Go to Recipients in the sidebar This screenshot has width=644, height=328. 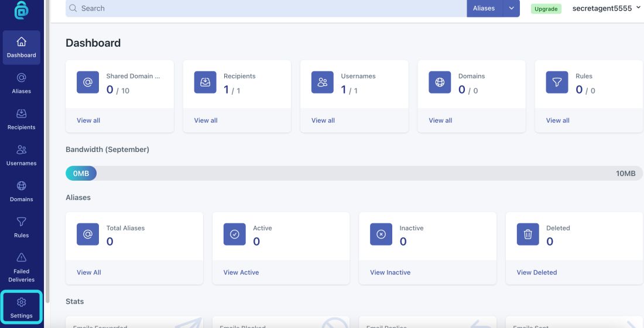[x=21, y=120]
